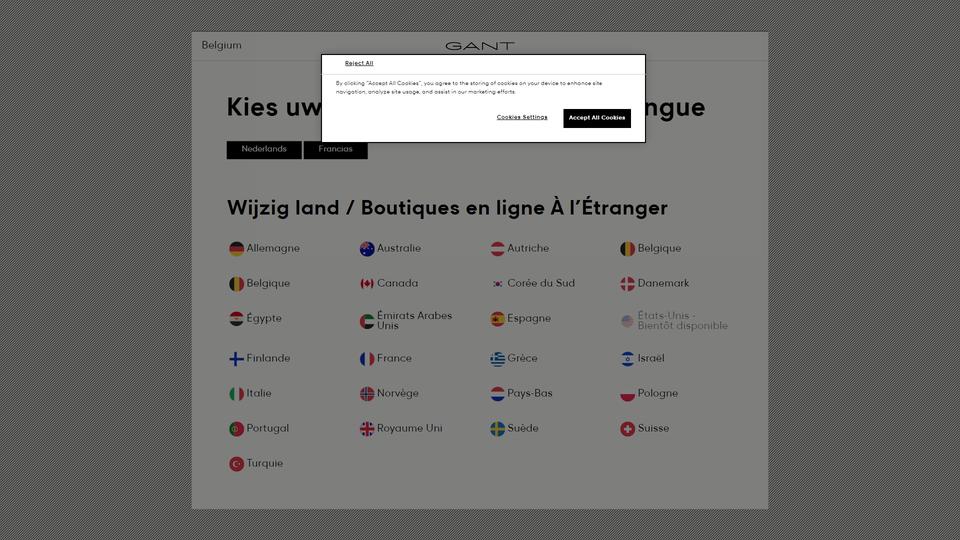Select the Australie country link text
The width and height of the screenshot is (960, 540).
coord(399,248)
